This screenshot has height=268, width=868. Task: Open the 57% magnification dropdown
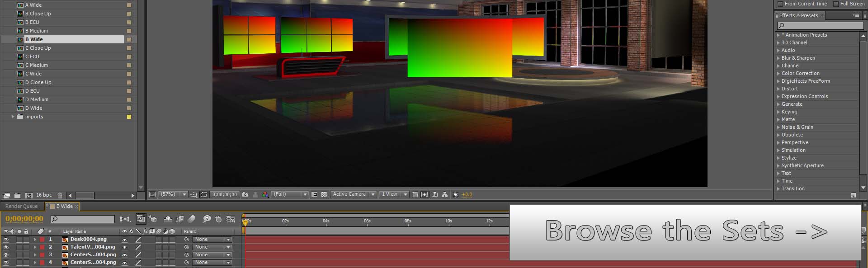(x=173, y=194)
